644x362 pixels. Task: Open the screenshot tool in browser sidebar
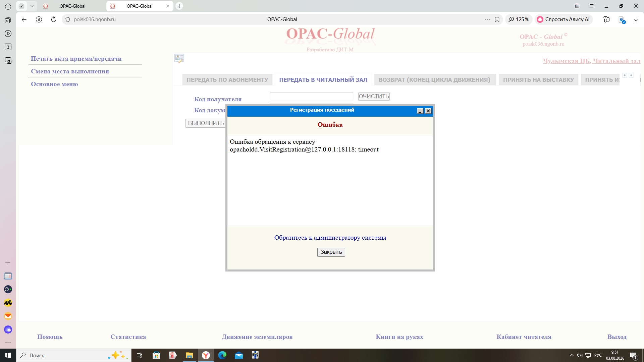tap(8, 61)
